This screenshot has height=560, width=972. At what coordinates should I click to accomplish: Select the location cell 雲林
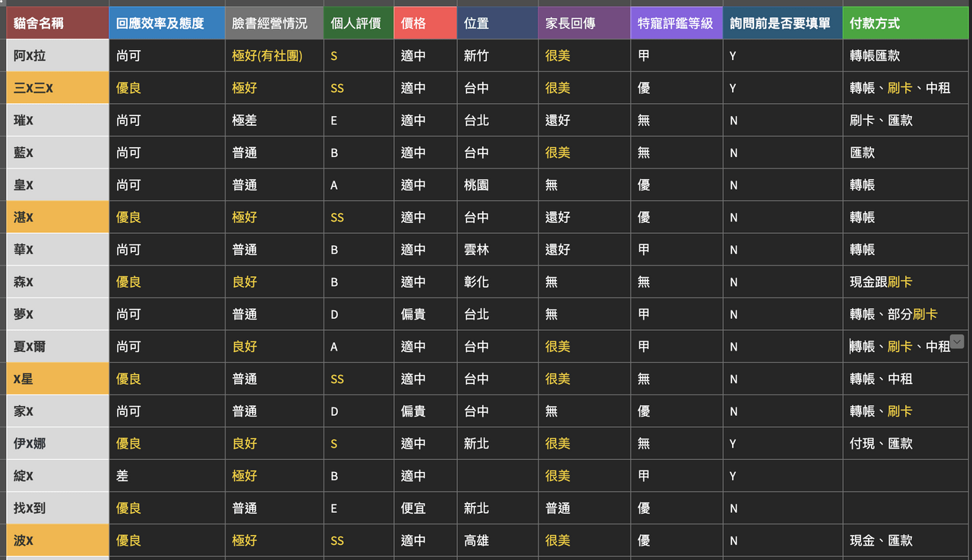point(497,250)
